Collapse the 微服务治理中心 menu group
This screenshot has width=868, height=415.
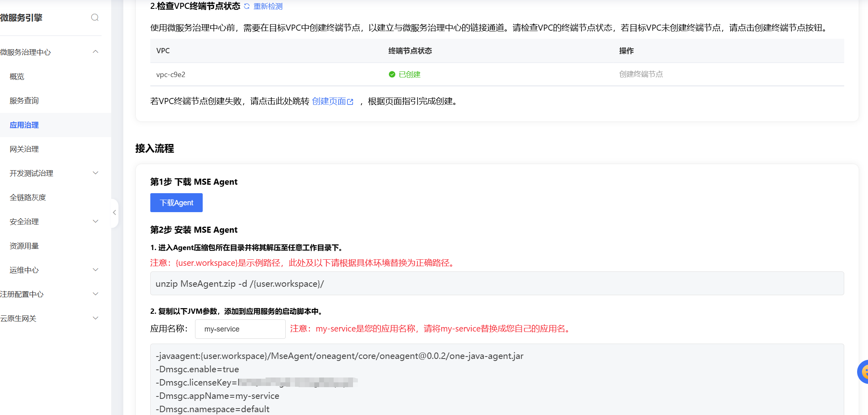tap(96, 52)
